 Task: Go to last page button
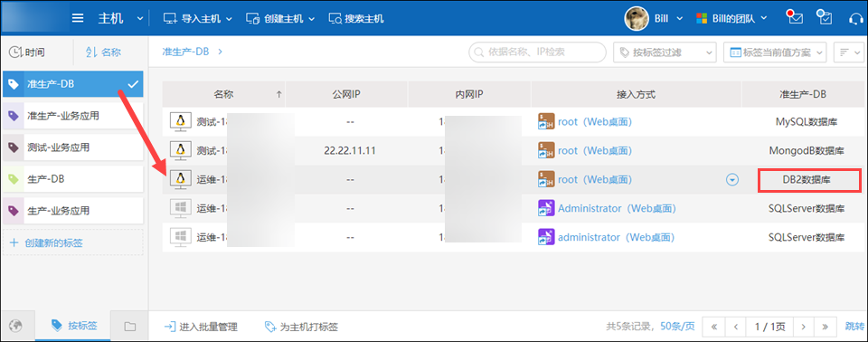click(826, 327)
